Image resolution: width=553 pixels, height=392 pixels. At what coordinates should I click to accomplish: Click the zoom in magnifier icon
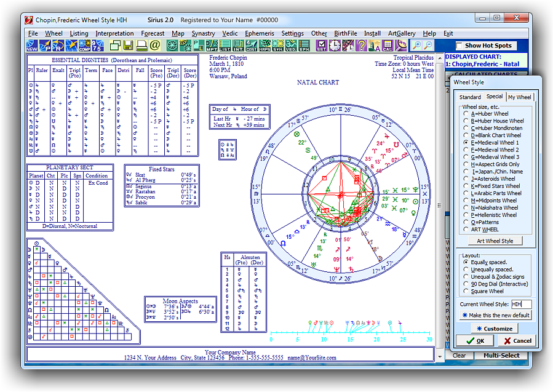click(x=416, y=46)
